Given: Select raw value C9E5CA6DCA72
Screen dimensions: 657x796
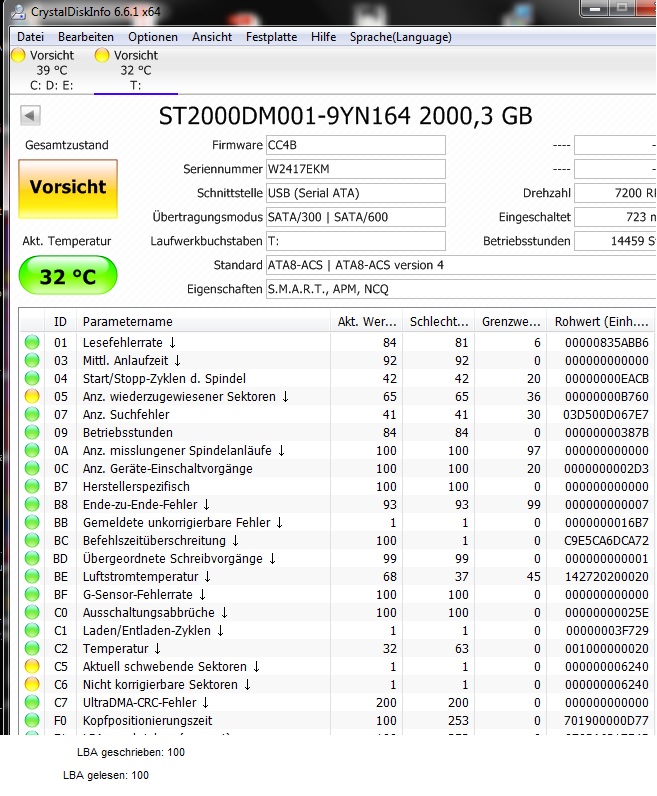Looking at the screenshot, I should 607,541.
